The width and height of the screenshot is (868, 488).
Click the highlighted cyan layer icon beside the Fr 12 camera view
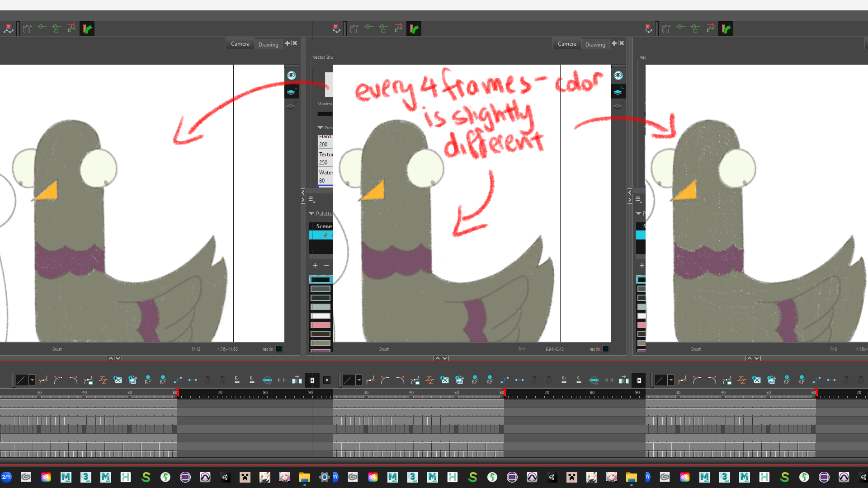coord(291,92)
